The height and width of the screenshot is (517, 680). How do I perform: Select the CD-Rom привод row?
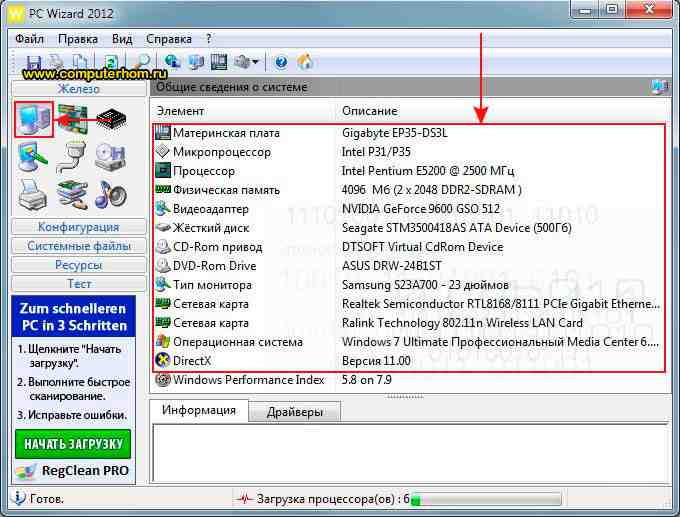(409, 247)
